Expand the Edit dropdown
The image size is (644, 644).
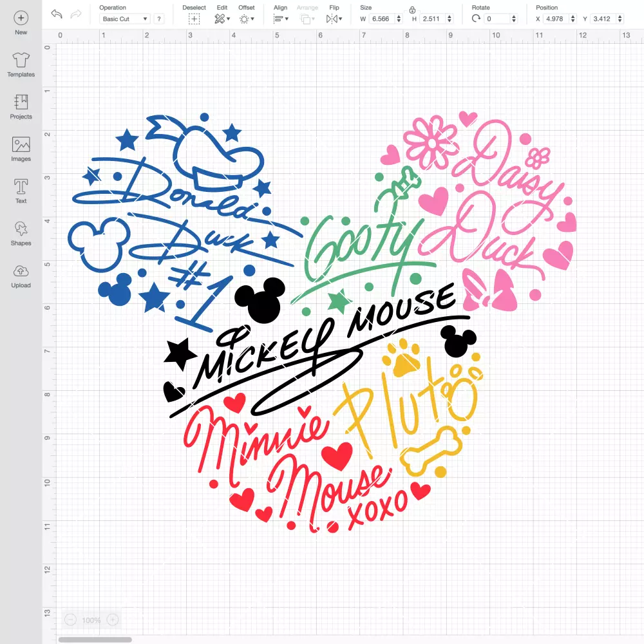point(222,19)
